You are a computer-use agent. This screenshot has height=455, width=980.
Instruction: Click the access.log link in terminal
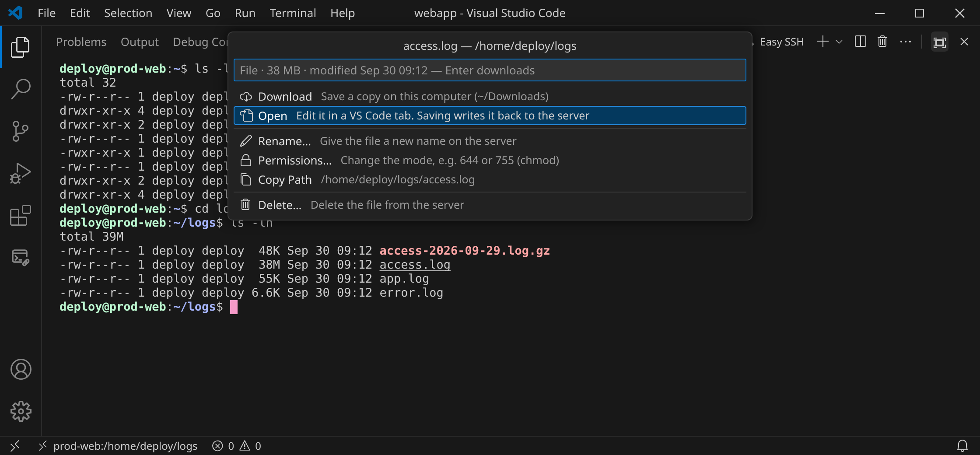[415, 265]
